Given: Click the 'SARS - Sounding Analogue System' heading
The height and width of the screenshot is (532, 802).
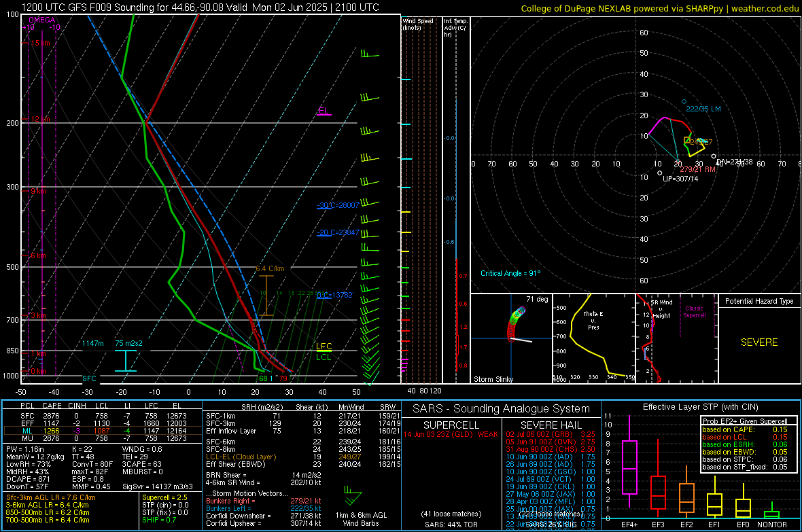Looking at the screenshot, I should (x=502, y=409).
